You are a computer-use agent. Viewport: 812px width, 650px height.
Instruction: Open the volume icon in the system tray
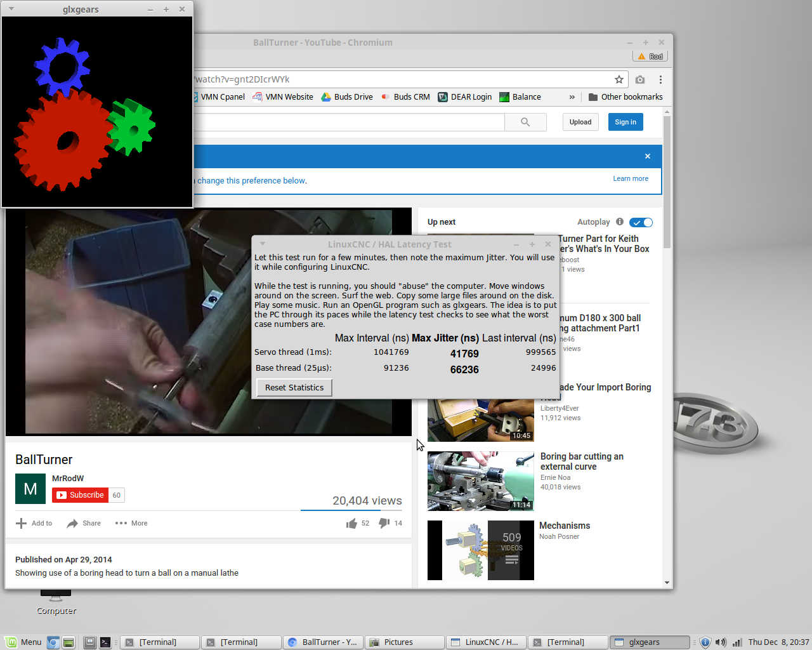(721, 642)
